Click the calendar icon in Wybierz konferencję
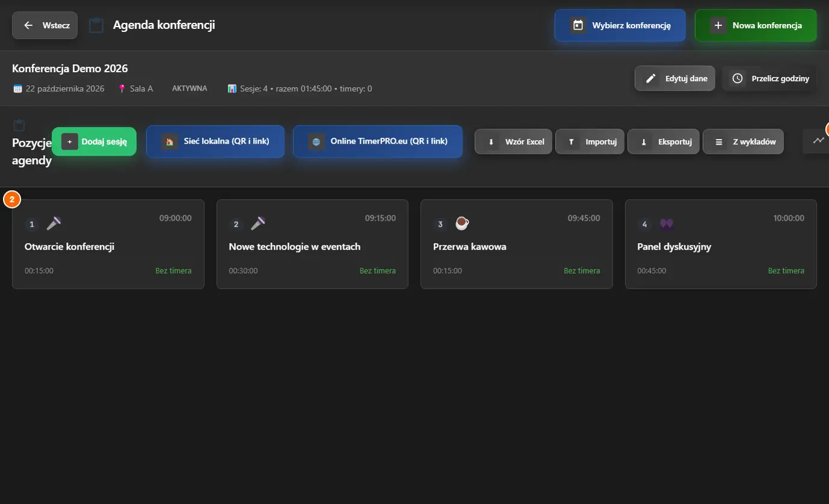Image resolution: width=829 pixels, height=504 pixels. pyautogui.click(x=578, y=25)
